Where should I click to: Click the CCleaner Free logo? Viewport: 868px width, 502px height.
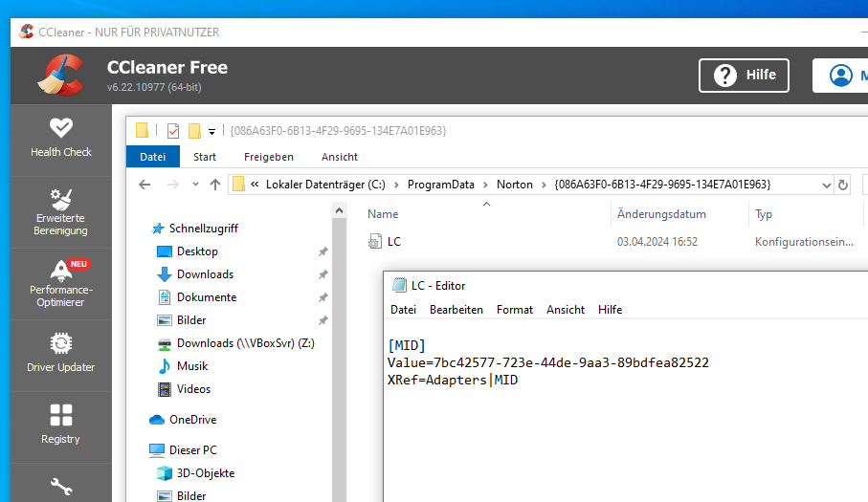point(60,75)
